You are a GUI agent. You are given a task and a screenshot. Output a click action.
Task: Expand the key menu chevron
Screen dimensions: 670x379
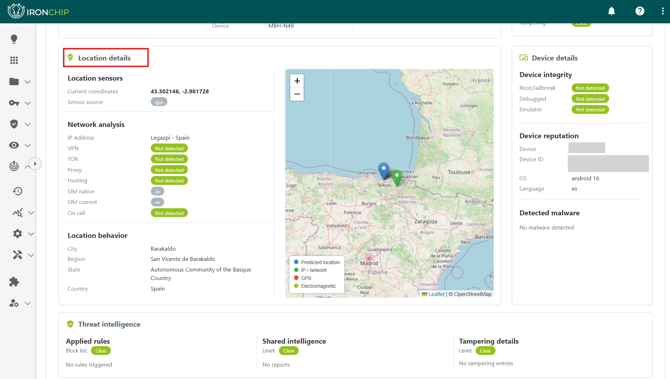[x=28, y=103]
